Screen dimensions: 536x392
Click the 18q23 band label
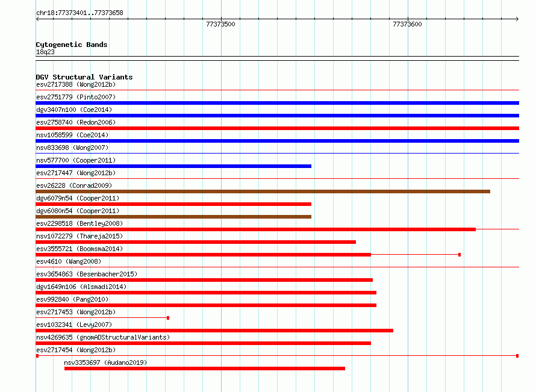pyautogui.click(x=45, y=52)
